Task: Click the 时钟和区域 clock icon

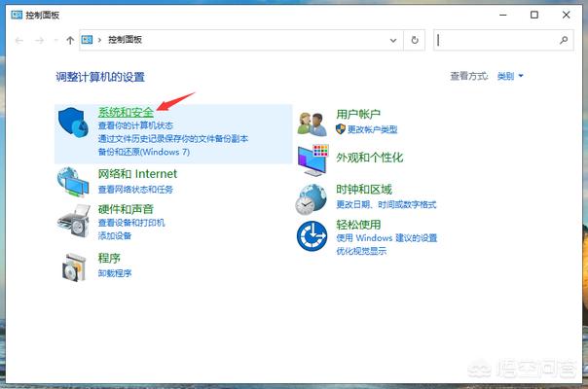Action: [x=312, y=197]
